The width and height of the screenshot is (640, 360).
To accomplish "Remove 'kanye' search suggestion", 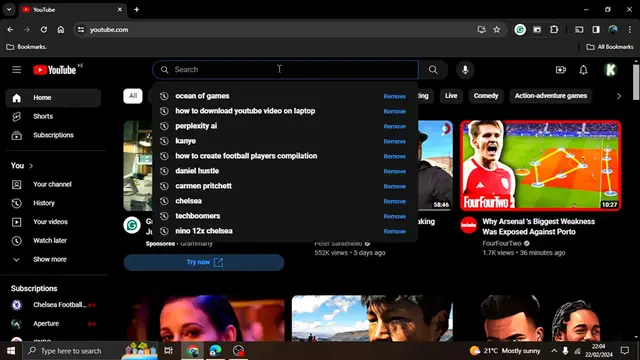I will pos(394,142).
